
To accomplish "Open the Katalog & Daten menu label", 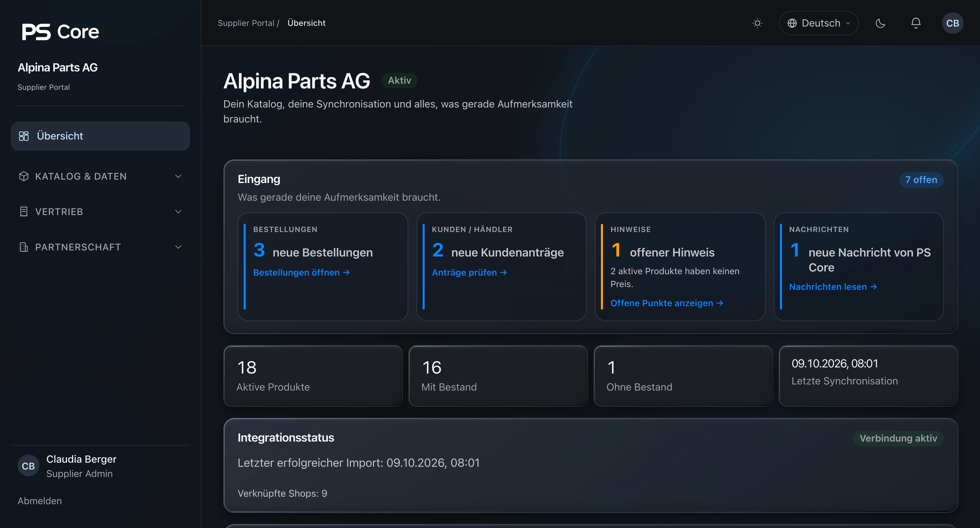I will click(81, 176).
